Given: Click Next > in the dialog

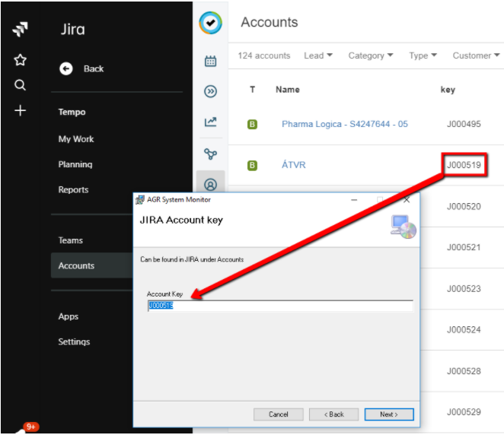Looking at the screenshot, I should point(389,414).
